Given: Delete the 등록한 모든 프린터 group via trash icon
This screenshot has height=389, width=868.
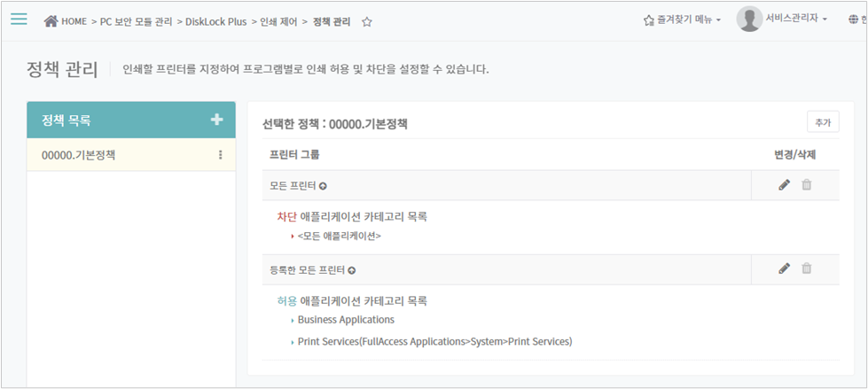Looking at the screenshot, I should point(806,268).
